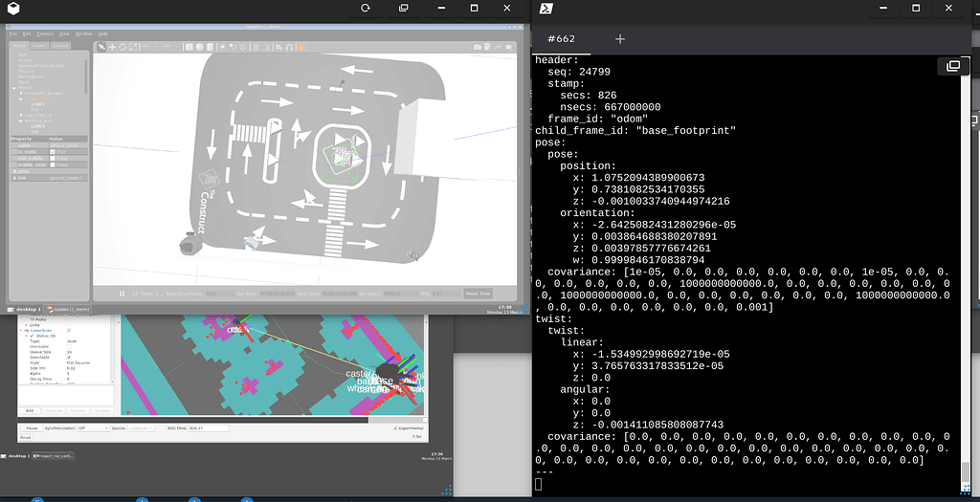
Task: Switch to the Layers tab in Gazebo
Action: click(60, 46)
